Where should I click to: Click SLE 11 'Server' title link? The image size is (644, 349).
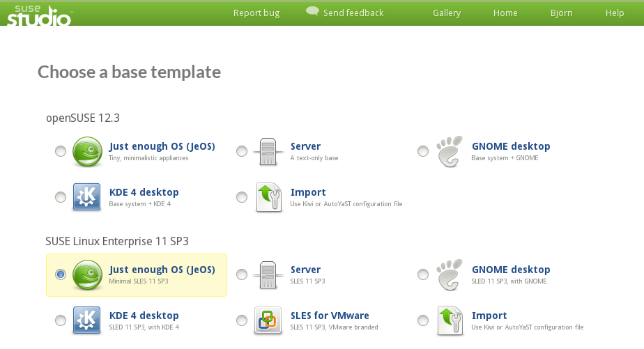[305, 270]
